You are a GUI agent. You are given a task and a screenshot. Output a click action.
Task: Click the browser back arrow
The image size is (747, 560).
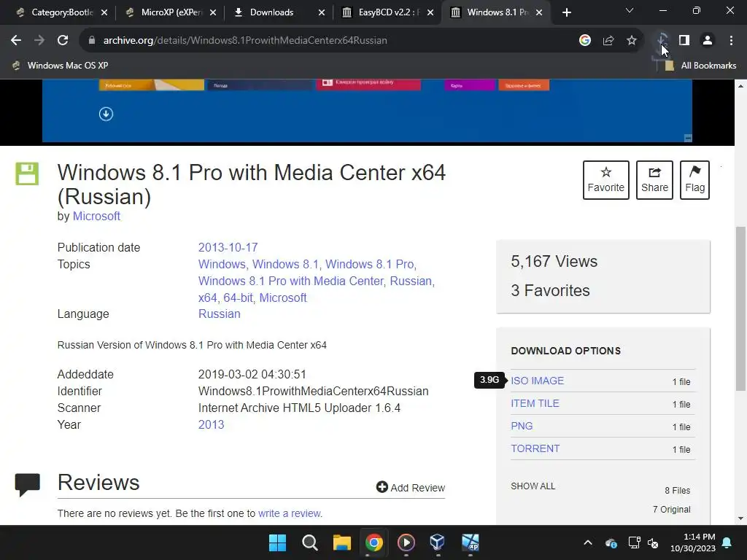click(x=16, y=41)
